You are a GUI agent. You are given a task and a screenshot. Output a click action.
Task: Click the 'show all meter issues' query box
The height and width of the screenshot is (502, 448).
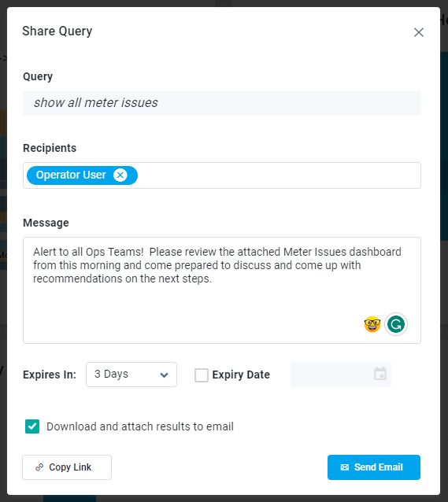point(222,103)
